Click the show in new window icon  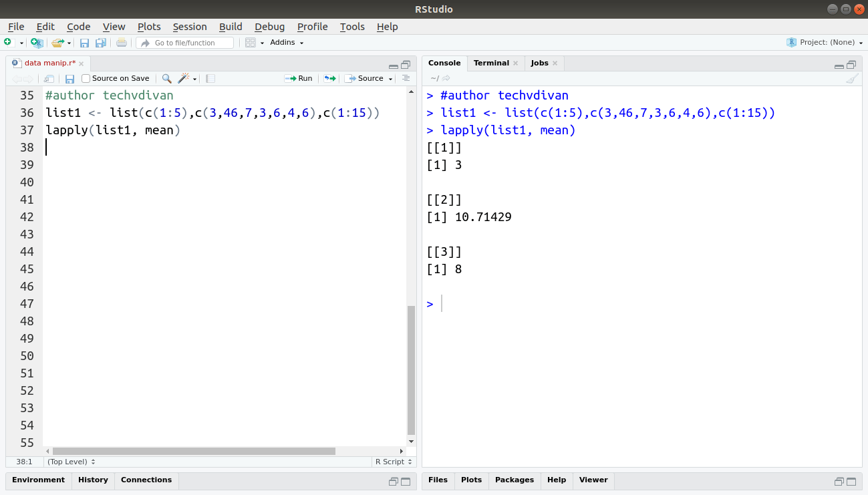pos(49,78)
